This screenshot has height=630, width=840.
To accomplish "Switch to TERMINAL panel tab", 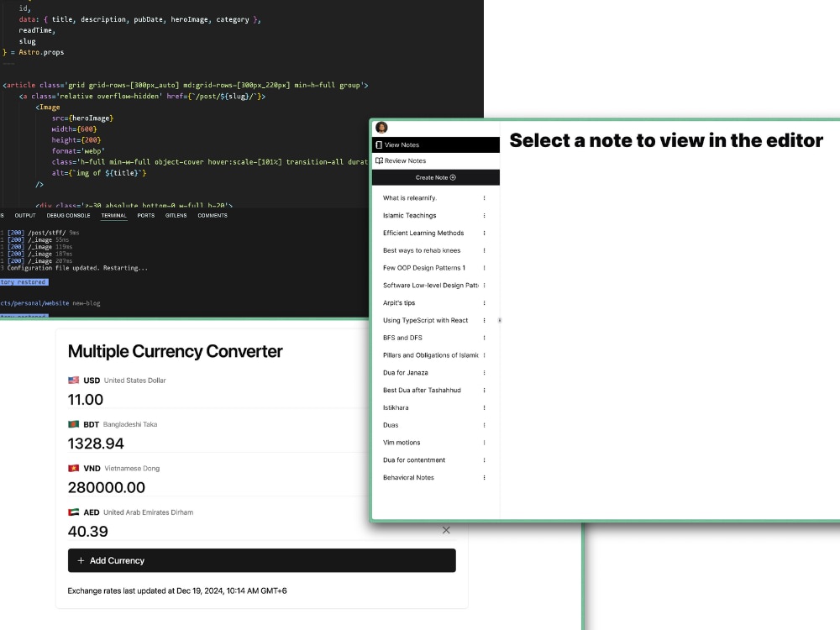I will (x=114, y=215).
